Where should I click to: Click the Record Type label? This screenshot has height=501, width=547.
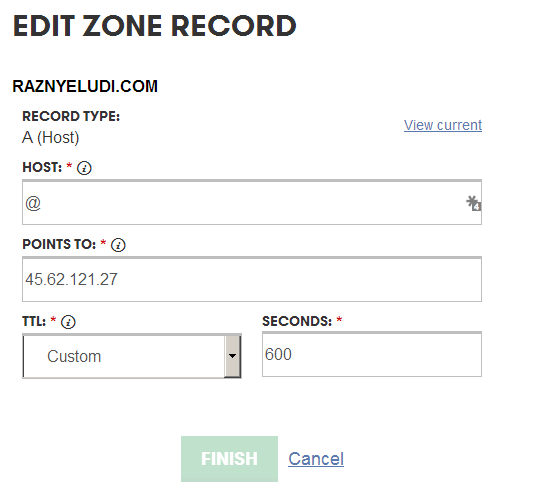tap(71, 116)
